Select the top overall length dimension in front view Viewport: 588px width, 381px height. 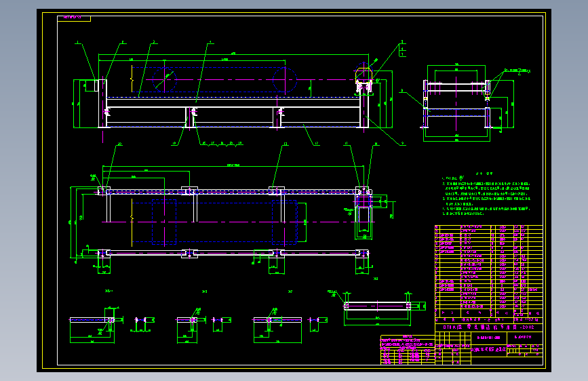pyautogui.click(x=233, y=54)
